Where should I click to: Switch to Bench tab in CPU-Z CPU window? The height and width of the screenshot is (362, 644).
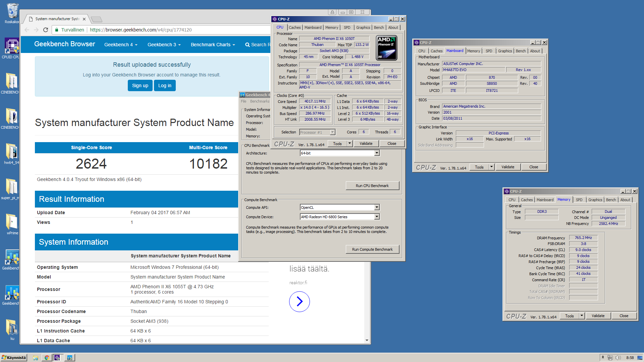(x=379, y=27)
